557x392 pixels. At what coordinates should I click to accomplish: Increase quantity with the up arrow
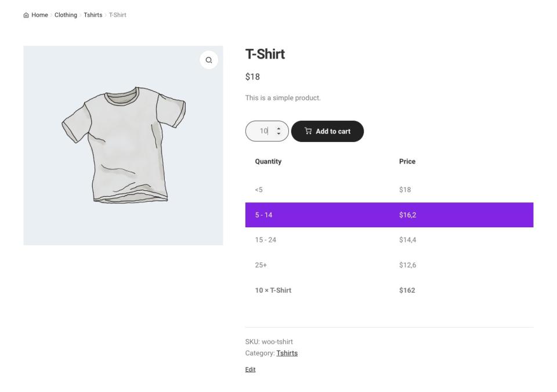point(278,128)
